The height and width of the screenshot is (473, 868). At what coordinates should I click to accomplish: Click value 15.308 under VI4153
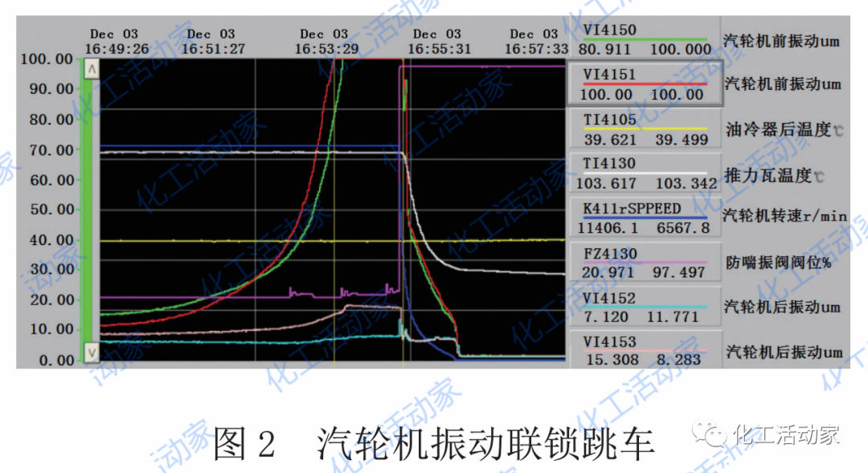(612, 360)
